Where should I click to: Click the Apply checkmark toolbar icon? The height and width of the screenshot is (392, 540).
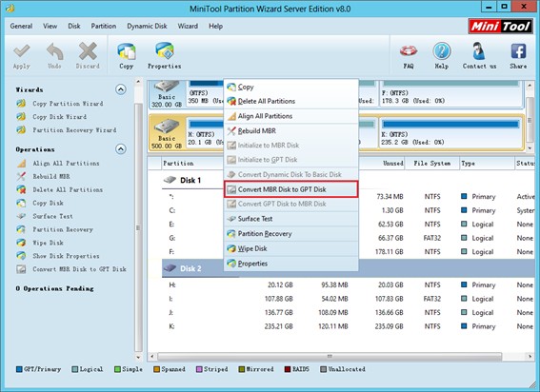tap(21, 51)
